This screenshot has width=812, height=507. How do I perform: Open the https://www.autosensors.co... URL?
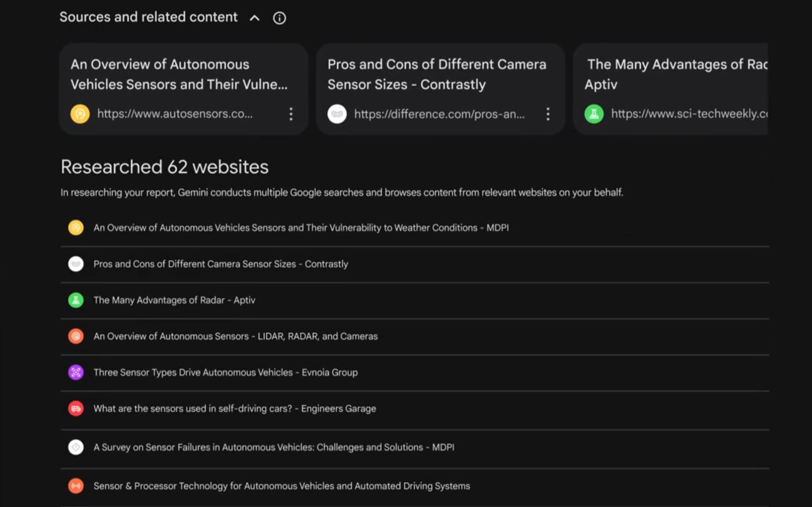[x=175, y=114]
